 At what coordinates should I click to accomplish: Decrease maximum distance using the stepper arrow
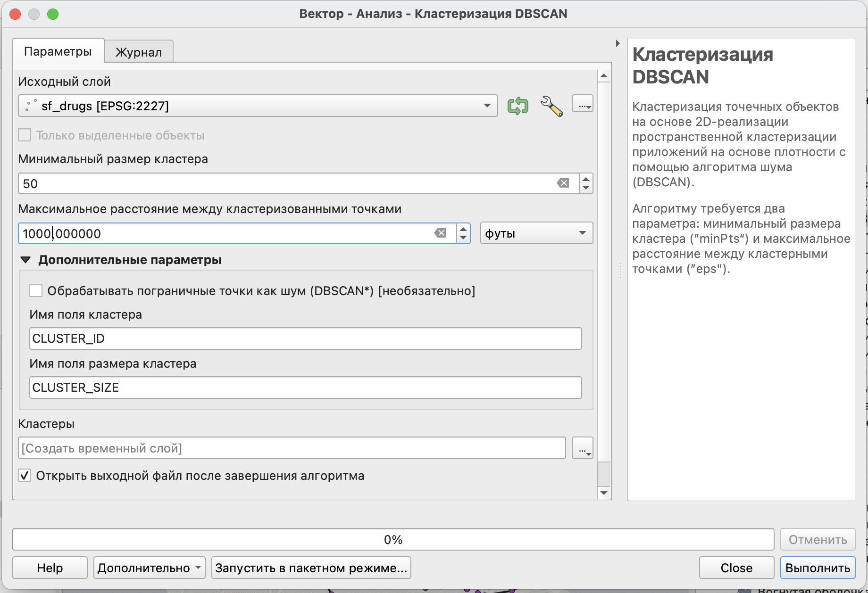click(x=463, y=238)
